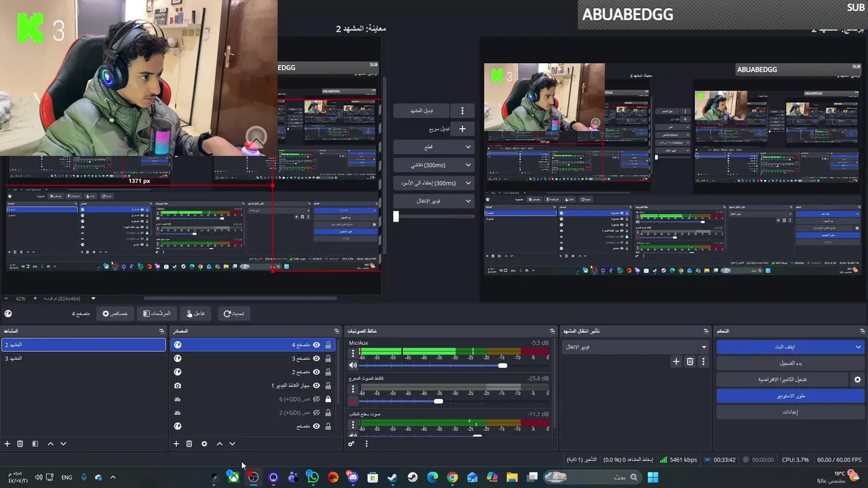Open Mic/Aux channel three-dot options
The image size is (868, 488).
point(353,354)
